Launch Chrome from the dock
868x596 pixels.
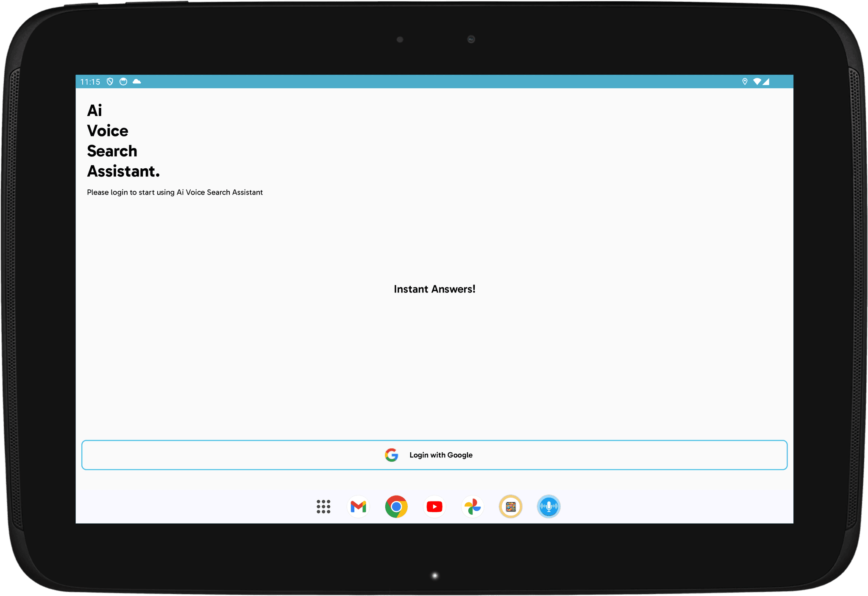[396, 507]
